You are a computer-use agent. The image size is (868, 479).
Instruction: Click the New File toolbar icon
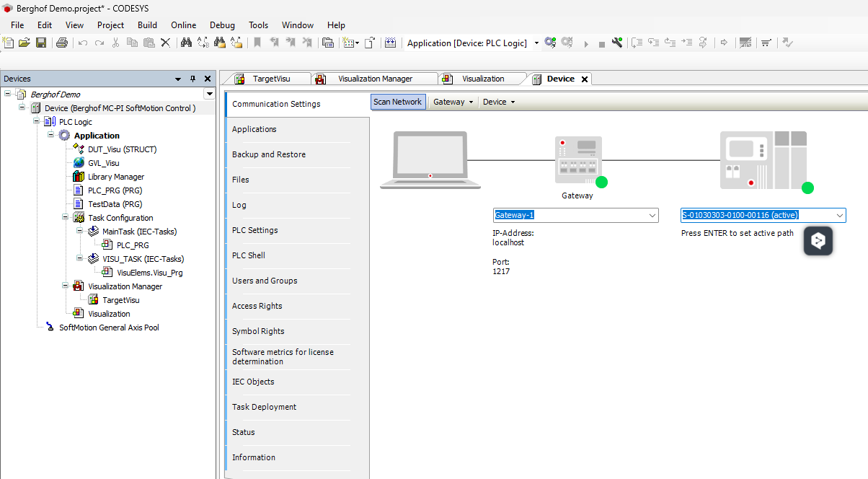9,43
